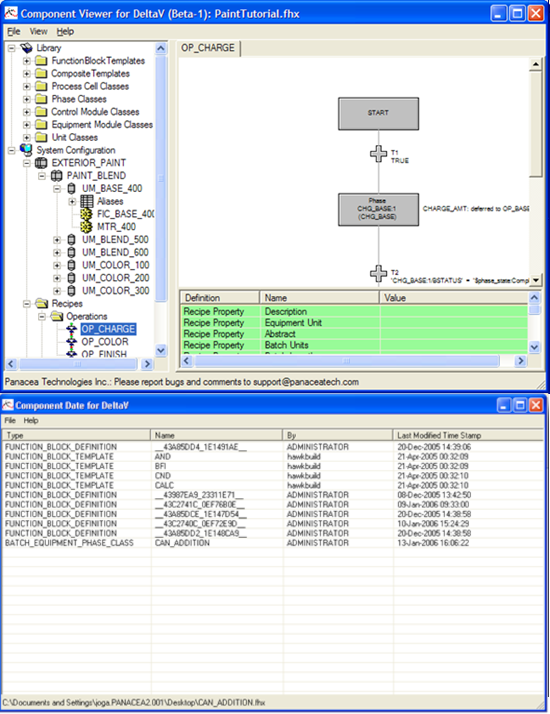This screenshot has height=714, width=550.
Task: Select the OP_CHARGE tree item
Action: point(108,329)
